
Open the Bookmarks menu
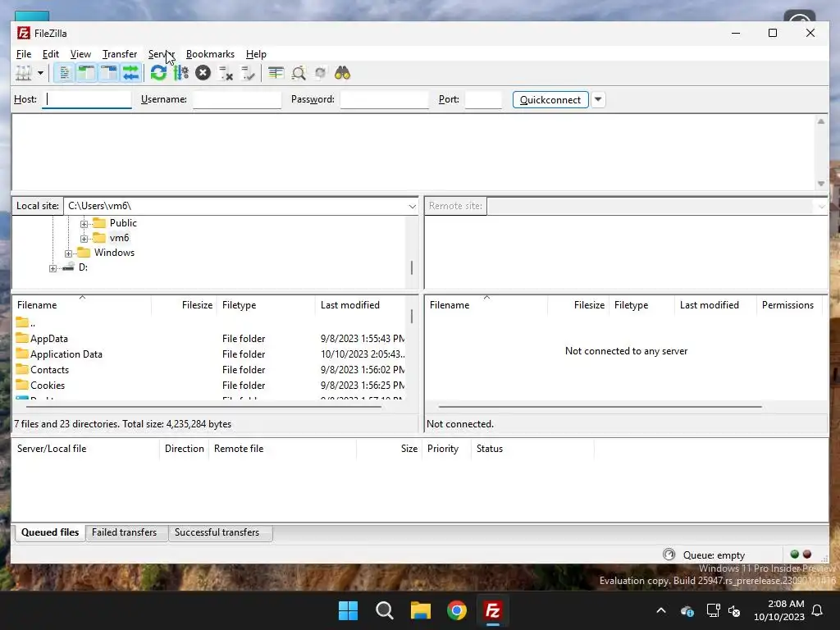click(x=210, y=54)
